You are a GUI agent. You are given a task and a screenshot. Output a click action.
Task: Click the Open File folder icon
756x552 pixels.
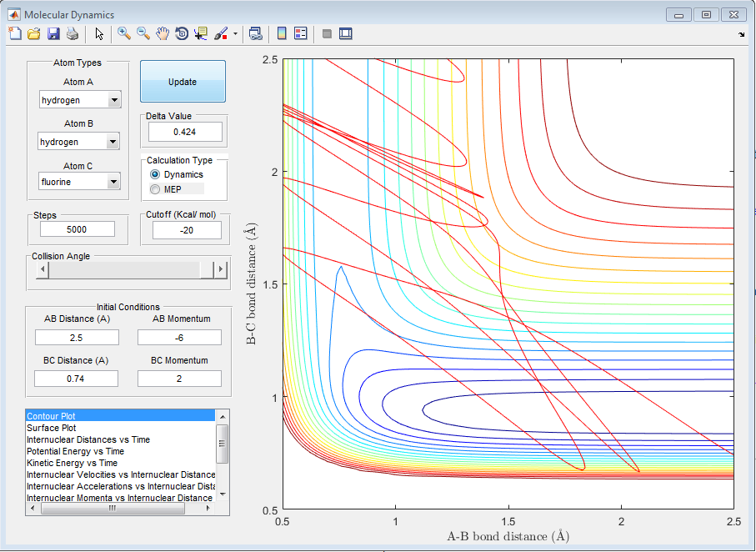click(34, 34)
